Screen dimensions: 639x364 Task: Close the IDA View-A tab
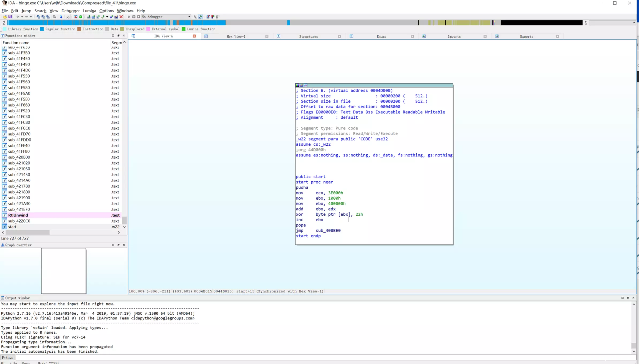click(x=194, y=36)
